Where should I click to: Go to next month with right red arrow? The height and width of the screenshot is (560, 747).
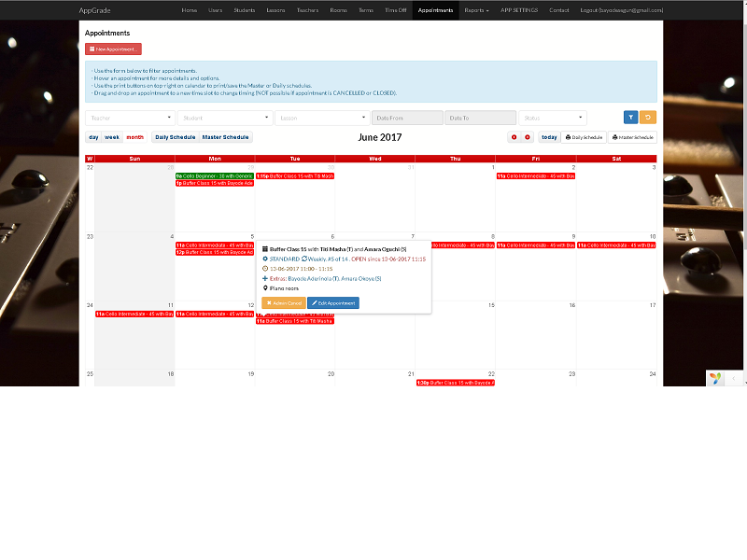[528, 137]
